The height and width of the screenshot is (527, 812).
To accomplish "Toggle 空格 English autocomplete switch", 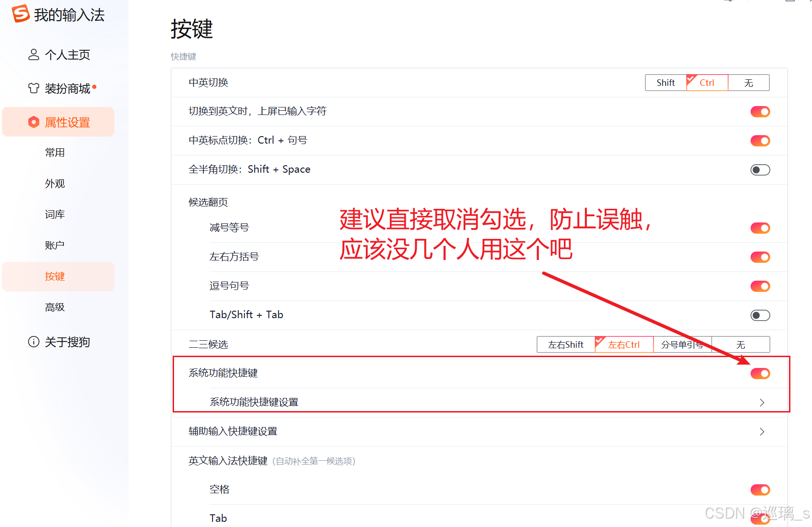I will (760, 490).
